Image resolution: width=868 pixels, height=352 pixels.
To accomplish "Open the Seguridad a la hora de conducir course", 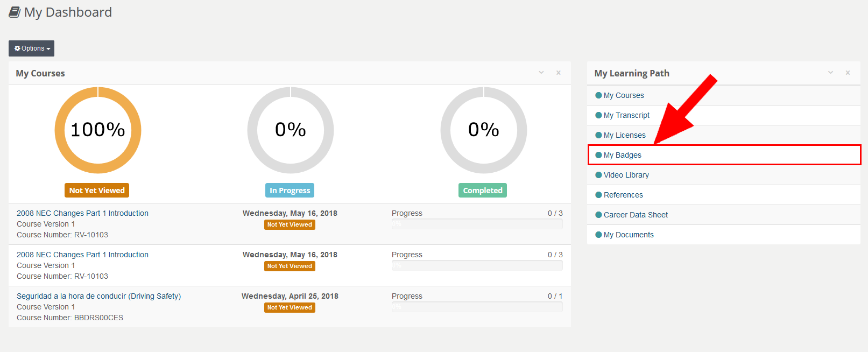I will (x=98, y=296).
